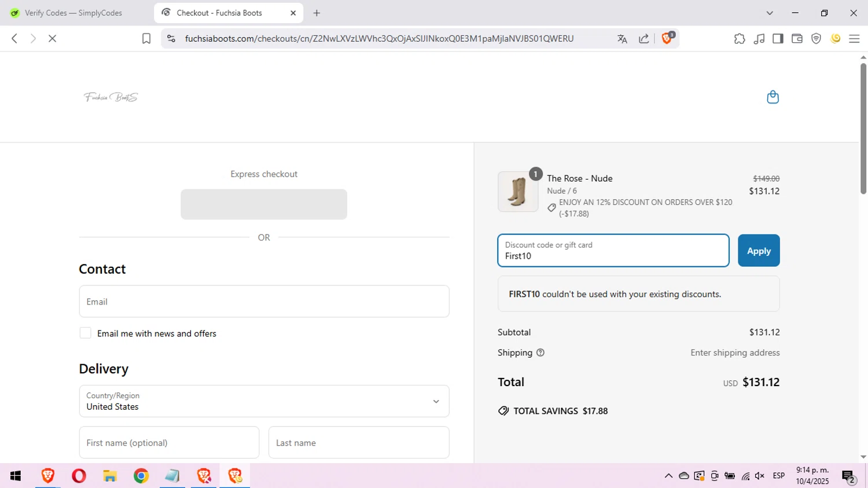This screenshot has height=488, width=868.
Task: Click the discount tag icon under product
Action: click(x=551, y=208)
